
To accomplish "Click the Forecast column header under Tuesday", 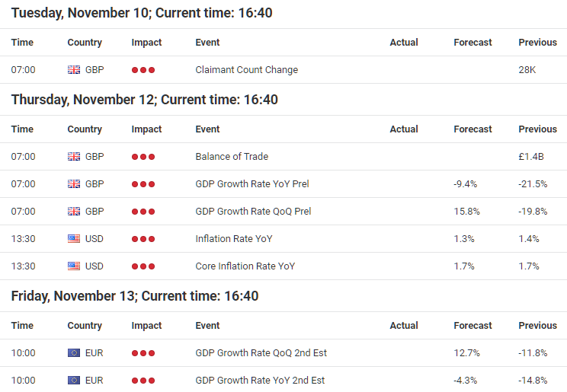I will coord(472,43).
